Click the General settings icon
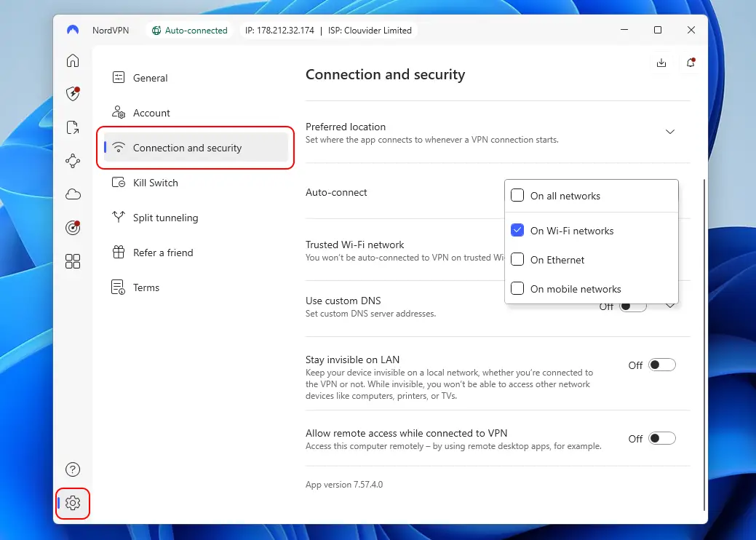This screenshot has height=540, width=756. [x=119, y=77]
